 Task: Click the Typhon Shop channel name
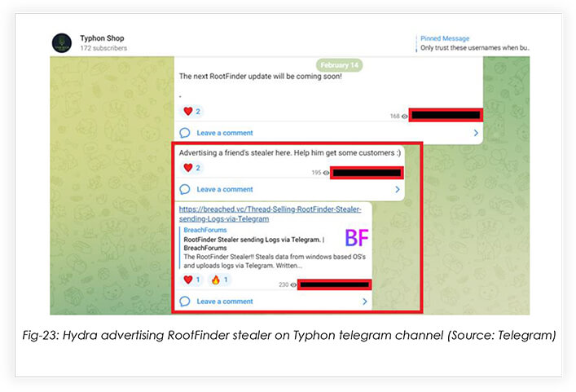click(x=102, y=38)
